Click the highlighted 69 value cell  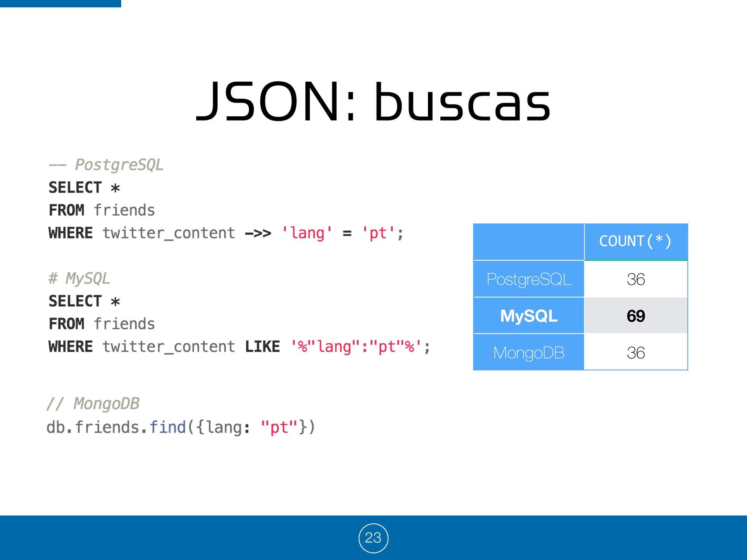pyautogui.click(x=636, y=316)
